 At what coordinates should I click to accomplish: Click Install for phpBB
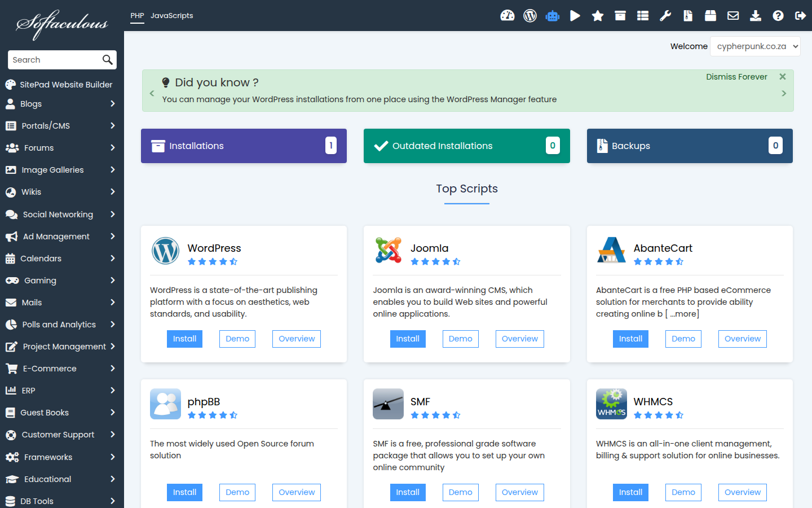click(x=184, y=492)
